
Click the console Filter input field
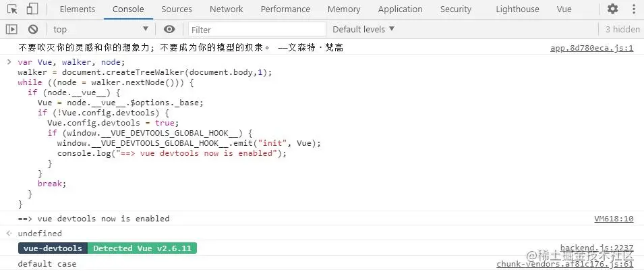point(256,29)
